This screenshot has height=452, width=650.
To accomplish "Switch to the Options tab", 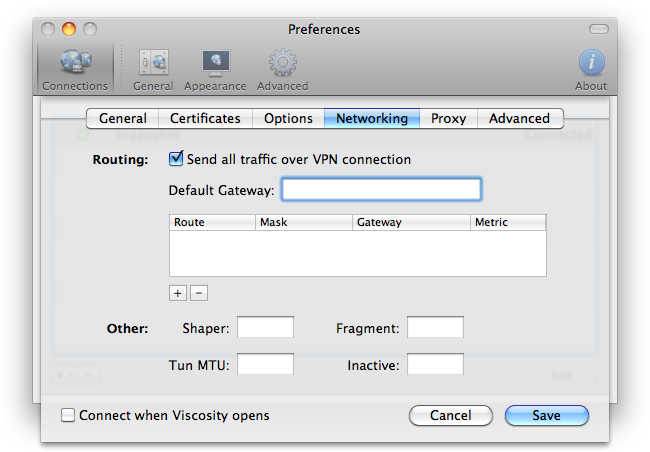I will coord(288,118).
